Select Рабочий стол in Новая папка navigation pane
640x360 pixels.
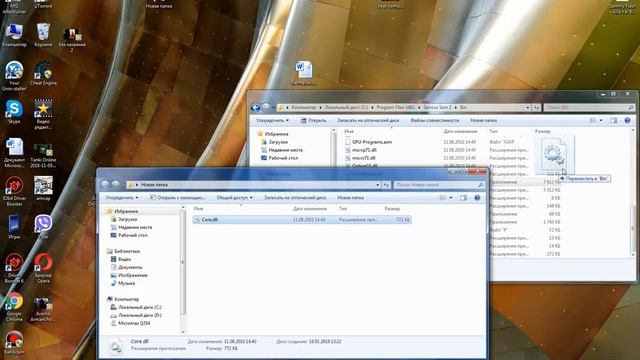[x=129, y=235]
